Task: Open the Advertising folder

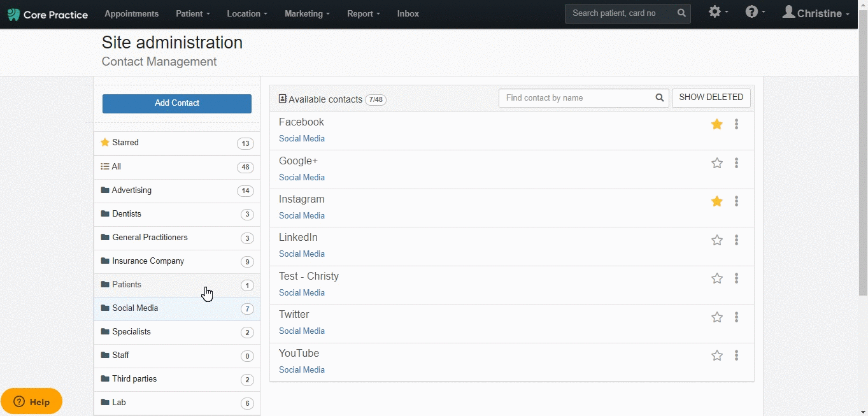Action: [177, 191]
